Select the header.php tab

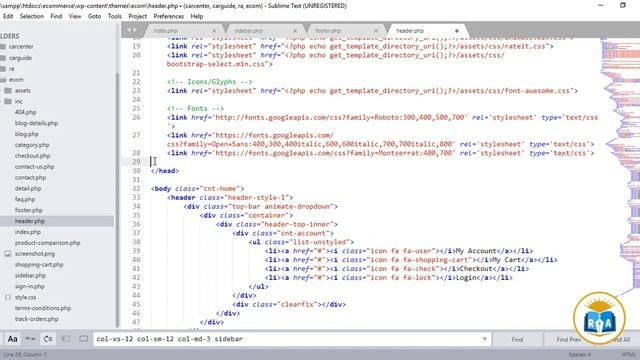point(410,31)
